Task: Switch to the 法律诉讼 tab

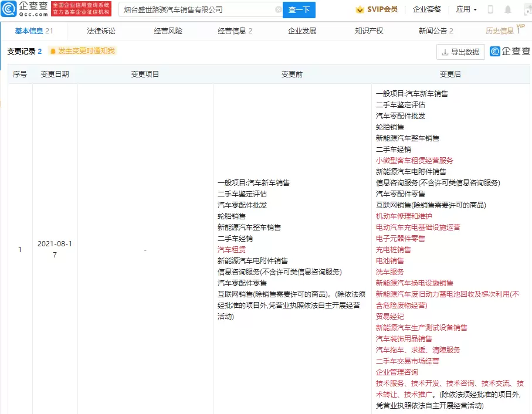Action: point(101,30)
